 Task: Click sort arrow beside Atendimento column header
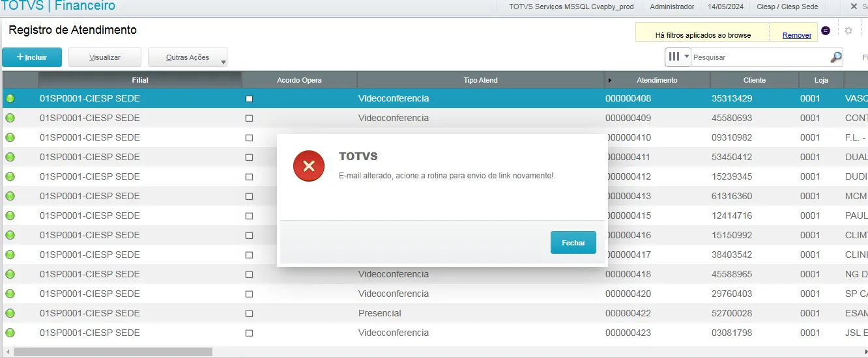[610, 81]
